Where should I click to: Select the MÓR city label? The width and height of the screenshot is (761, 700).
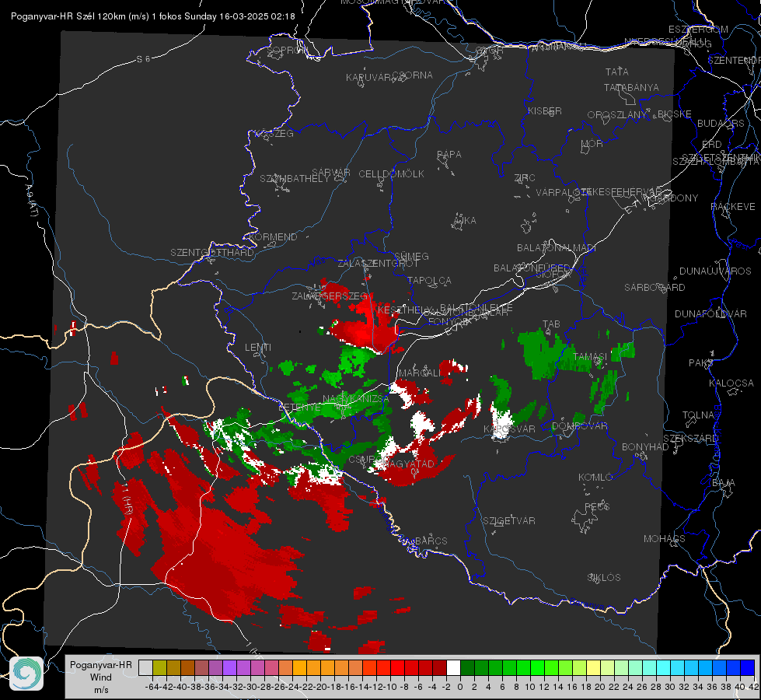pos(592,144)
